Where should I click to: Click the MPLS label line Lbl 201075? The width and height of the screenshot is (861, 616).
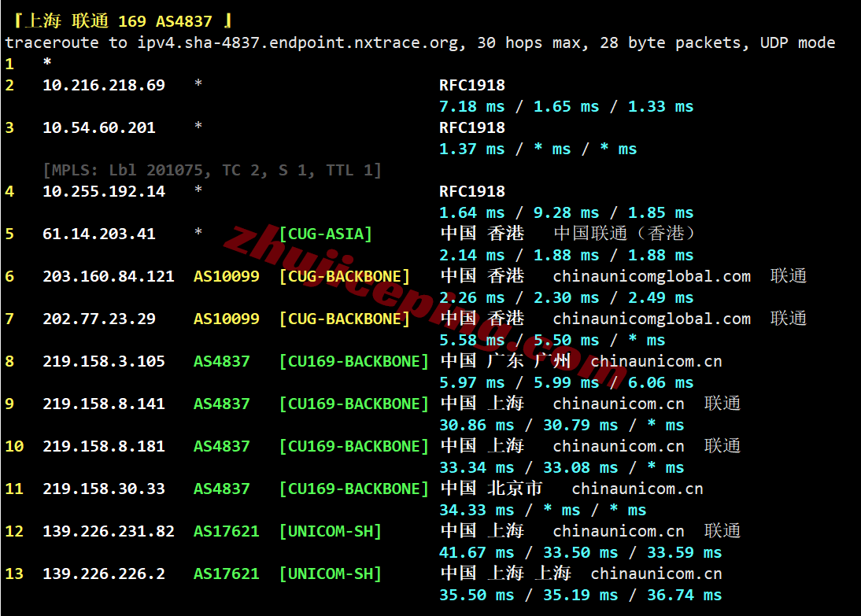(212, 170)
